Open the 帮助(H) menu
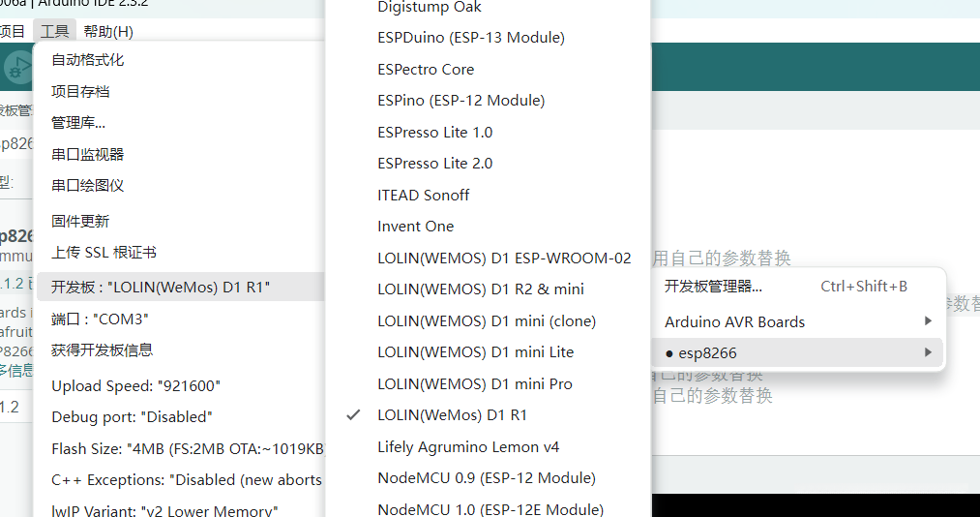 coord(108,31)
